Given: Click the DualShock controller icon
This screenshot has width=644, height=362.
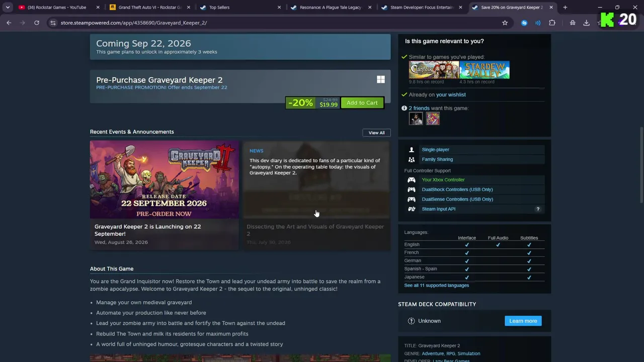Looking at the screenshot, I should click(412, 190).
